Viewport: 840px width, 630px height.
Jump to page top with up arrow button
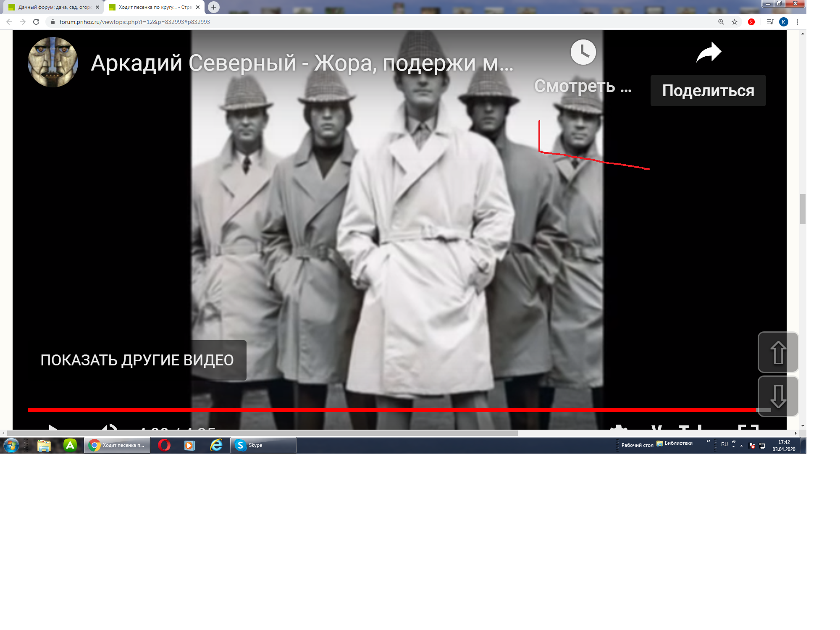click(x=778, y=352)
